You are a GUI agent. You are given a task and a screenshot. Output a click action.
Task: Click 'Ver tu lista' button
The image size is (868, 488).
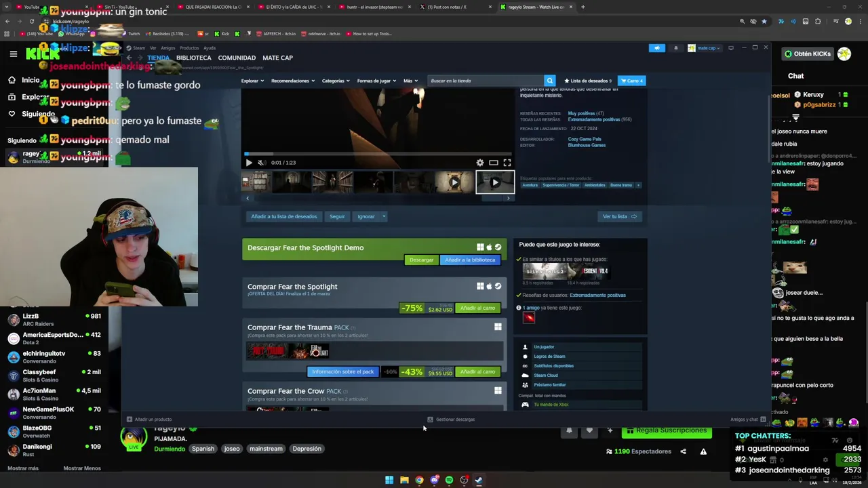[x=620, y=216]
